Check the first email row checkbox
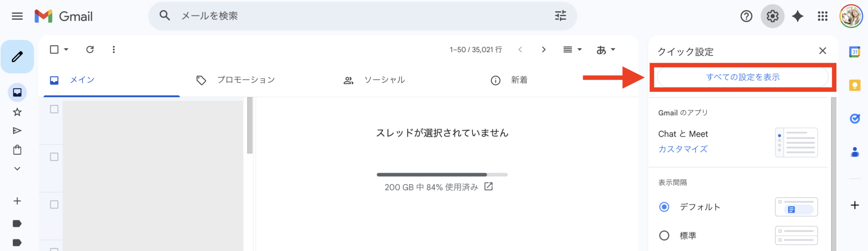This screenshot has height=251, width=868. point(54,109)
